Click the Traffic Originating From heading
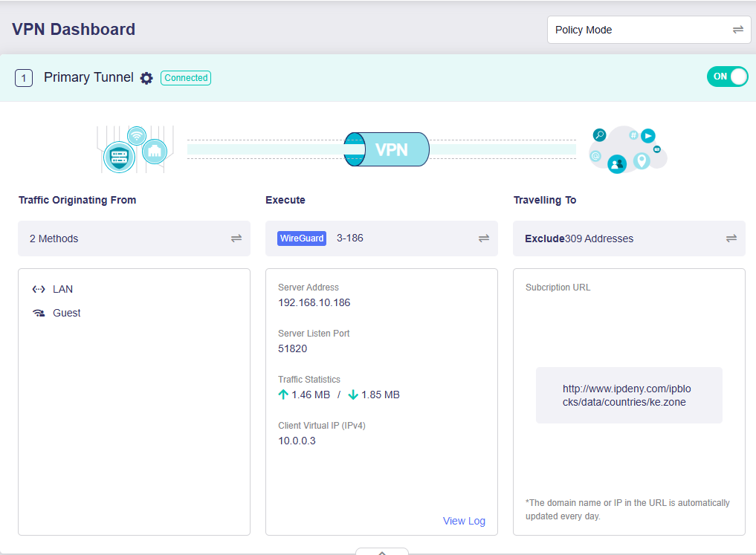The image size is (756, 555). click(x=77, y=200)
